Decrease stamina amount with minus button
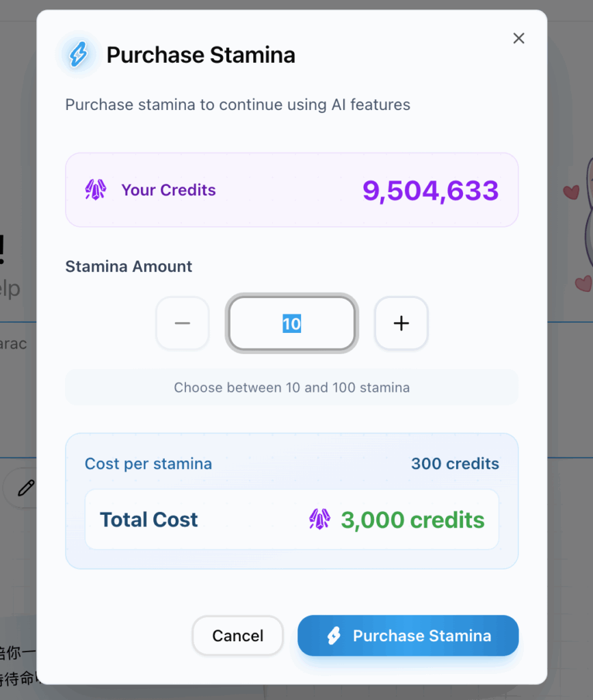Screen dimensions: 593x700 point(182,323)
